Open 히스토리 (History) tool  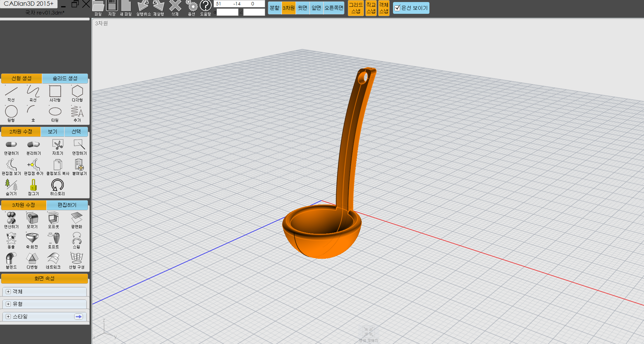tap(57, 185)
